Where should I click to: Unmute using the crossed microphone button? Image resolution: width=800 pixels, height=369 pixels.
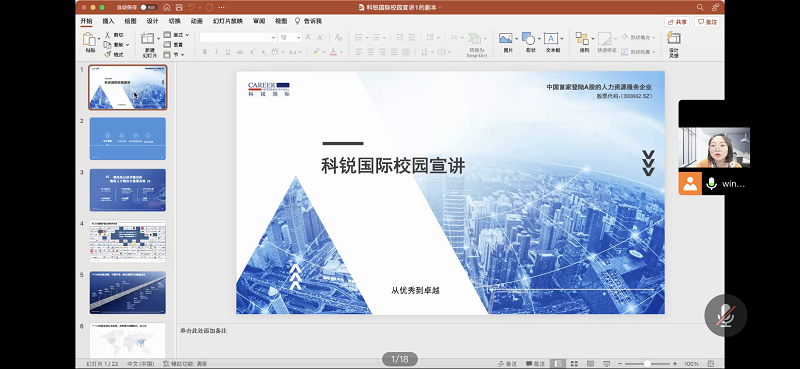click(726, 315)
